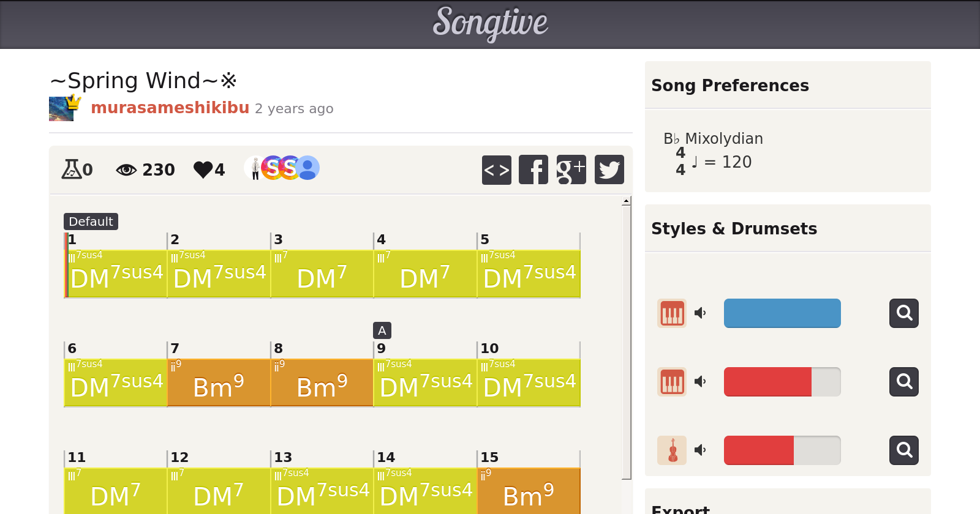Mute the blue piano track
980x514 pixels.
click(x=700, y=313)
